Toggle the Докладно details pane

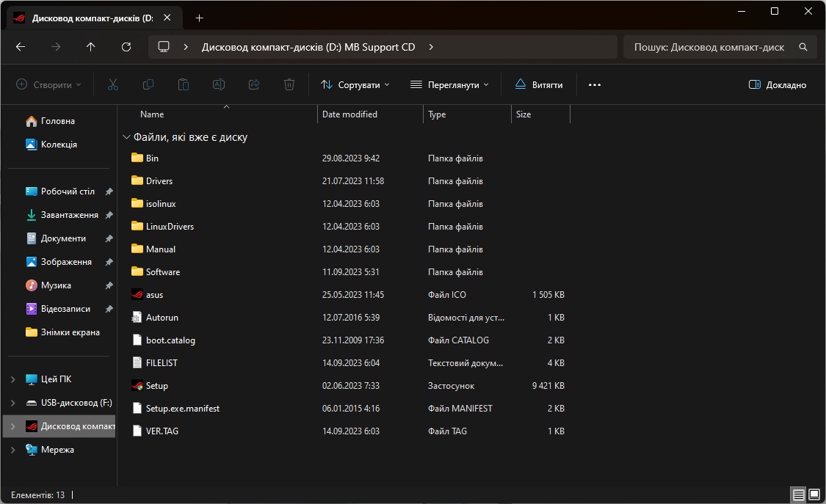[x=778, y=85]
